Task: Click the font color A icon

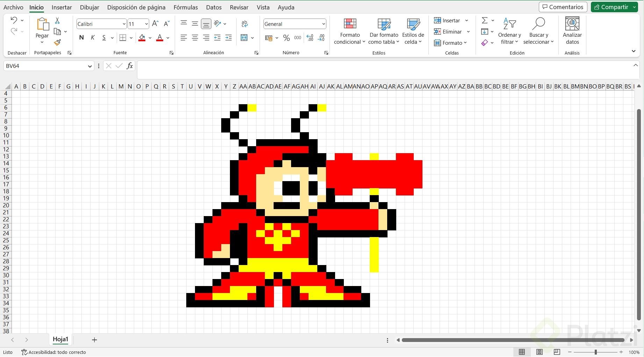Action: (160, 37)
